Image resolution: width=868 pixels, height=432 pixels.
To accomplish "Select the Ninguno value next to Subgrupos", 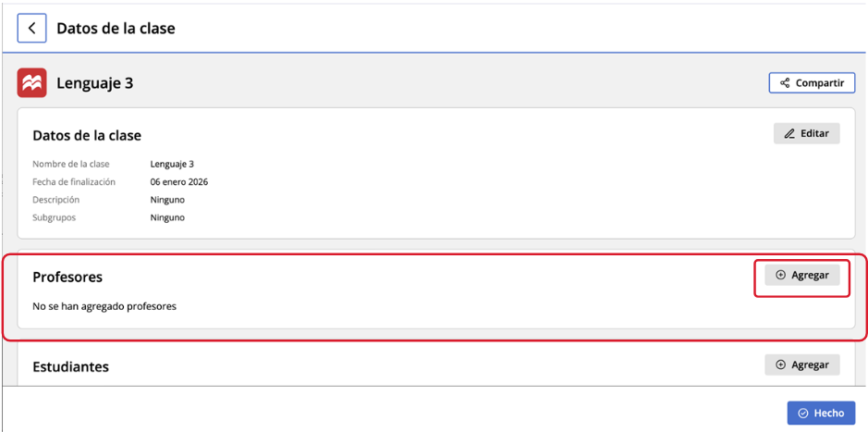I will pyautogui.click(x=167, y=217).
